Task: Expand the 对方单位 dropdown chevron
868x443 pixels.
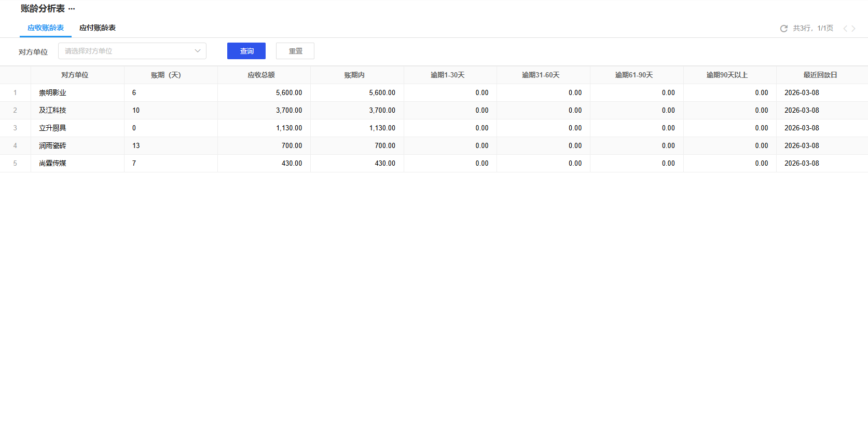Action: tap(198, 51)
